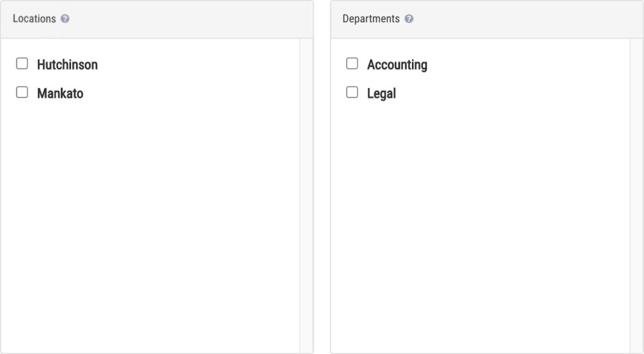
Task: Tick the Accounting department checkbox
Action: [352, 64]
